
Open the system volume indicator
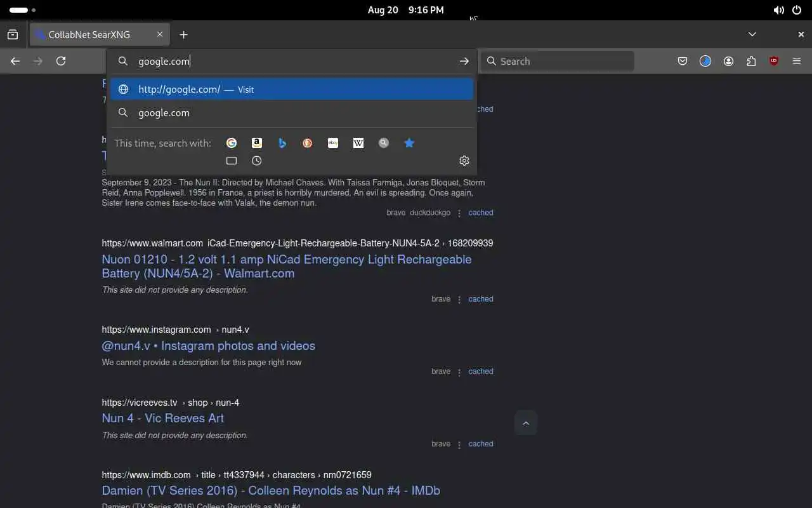click(x=778, y=10)
